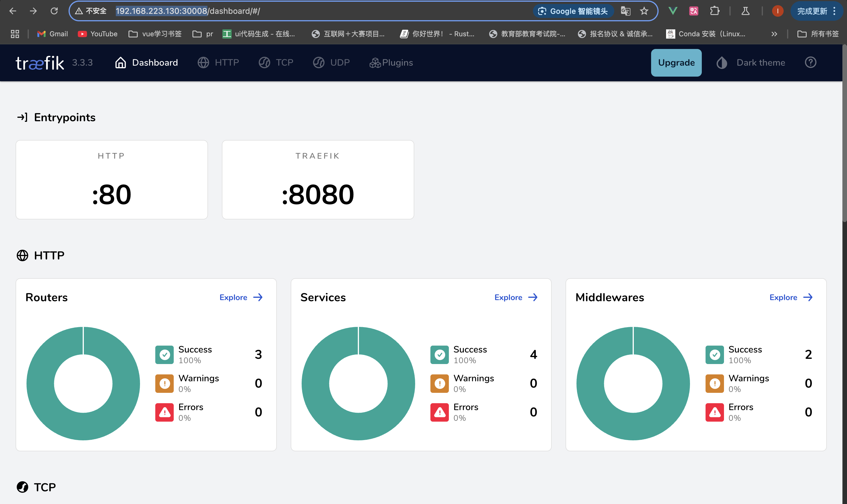Image resolution: width=847 pixels, height=504 pixels.
Task: Toggle the Dark theme switch
Action: pos(751,62)
